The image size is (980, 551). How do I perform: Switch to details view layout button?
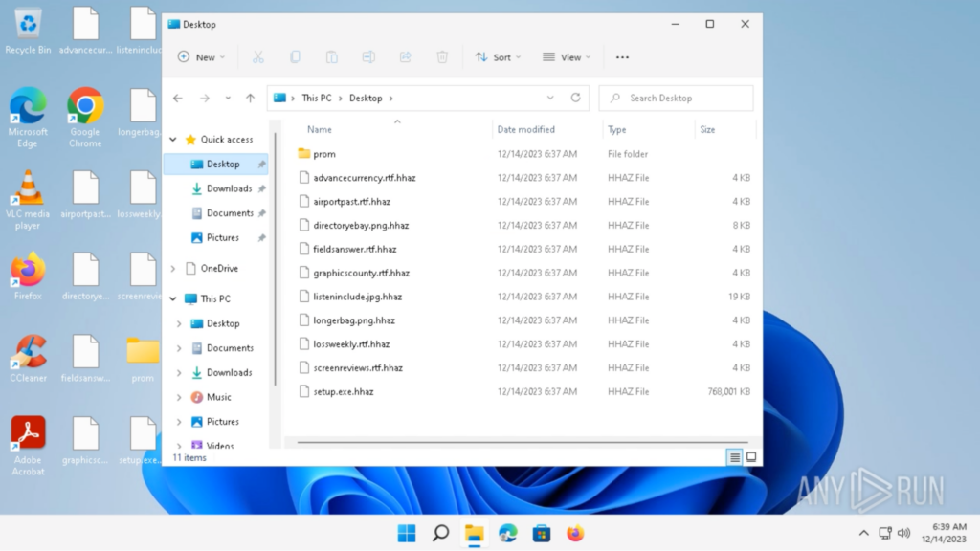click(735, 457)
